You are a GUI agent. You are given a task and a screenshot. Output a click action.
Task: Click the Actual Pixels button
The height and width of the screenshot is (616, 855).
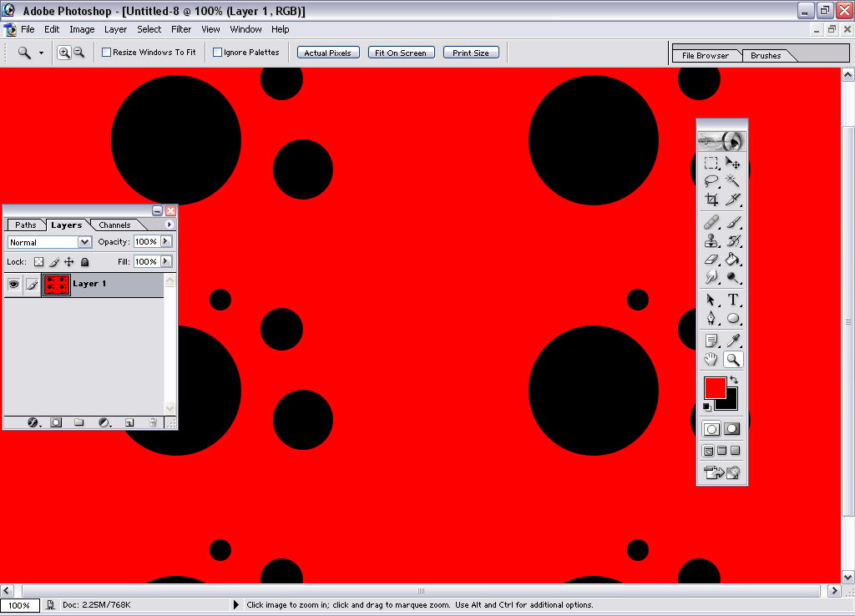327,53
